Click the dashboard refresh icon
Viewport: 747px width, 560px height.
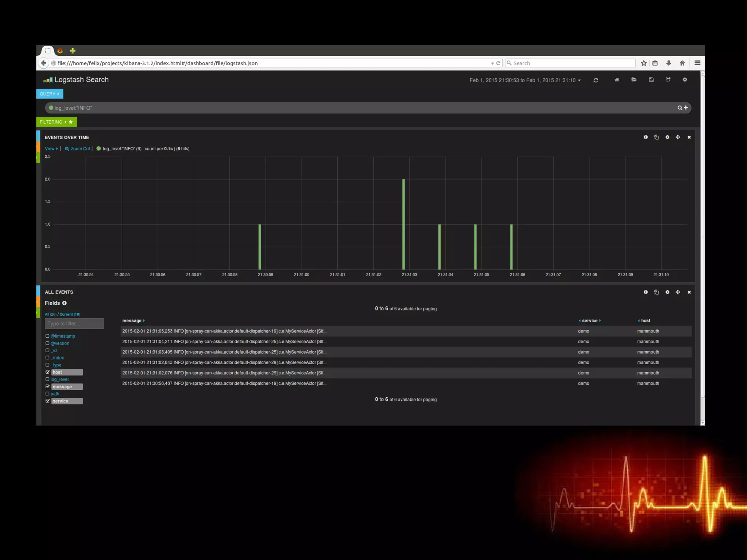[596, 80]
